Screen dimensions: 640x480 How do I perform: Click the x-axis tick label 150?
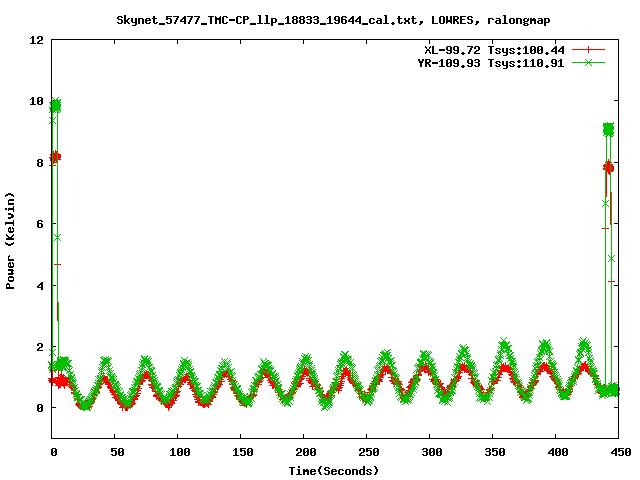click(x=243, y=452)
